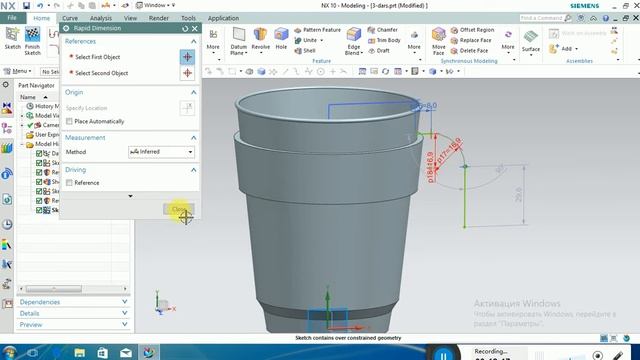Expand more dialog options arrow
640x360 pixels.
pos(130,196)
